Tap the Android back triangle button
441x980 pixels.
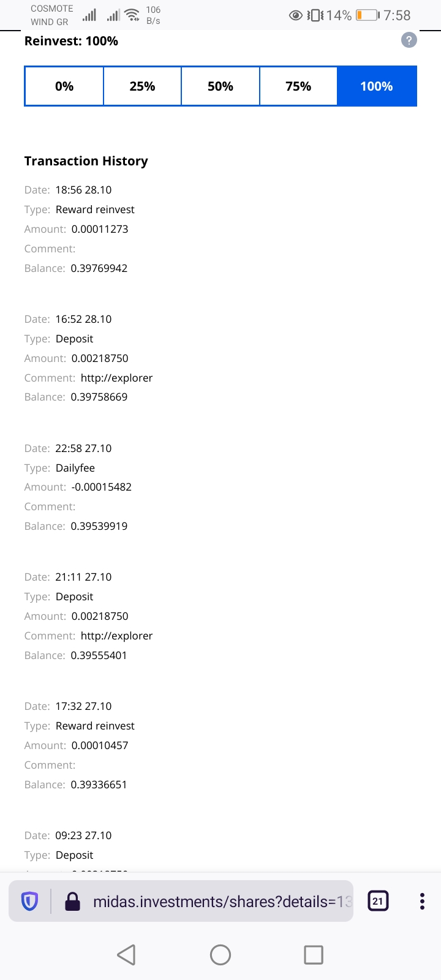coord(126,954)
